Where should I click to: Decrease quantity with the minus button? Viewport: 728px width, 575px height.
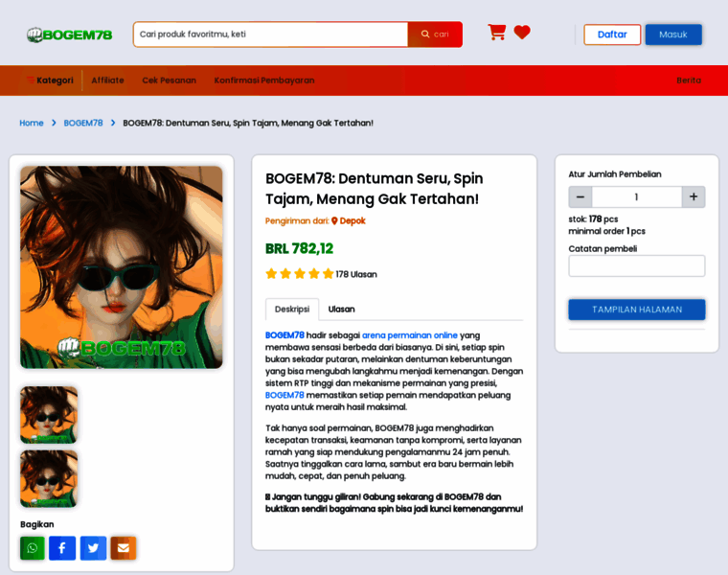click(x=580, y=196)
